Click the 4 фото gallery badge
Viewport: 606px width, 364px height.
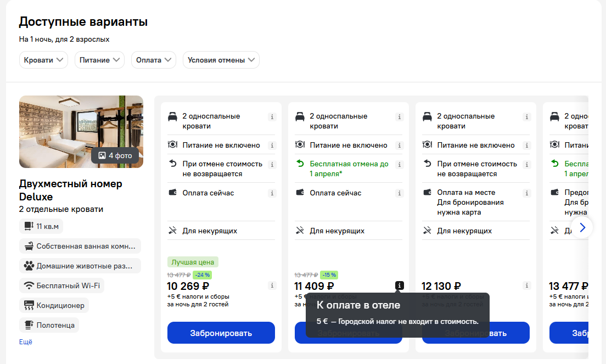point(115,155)
